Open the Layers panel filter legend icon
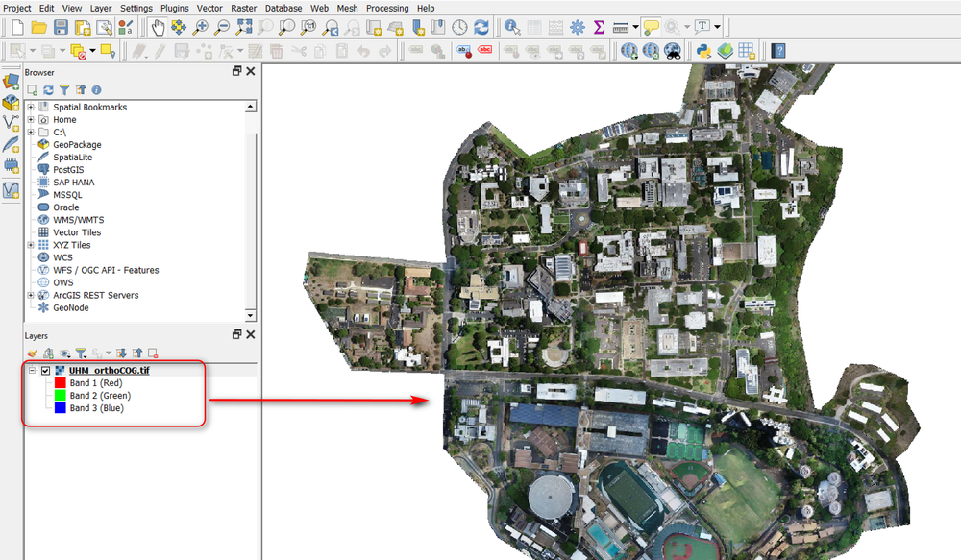961x560 pixels. pyautogui.click(x=81, y=353)
